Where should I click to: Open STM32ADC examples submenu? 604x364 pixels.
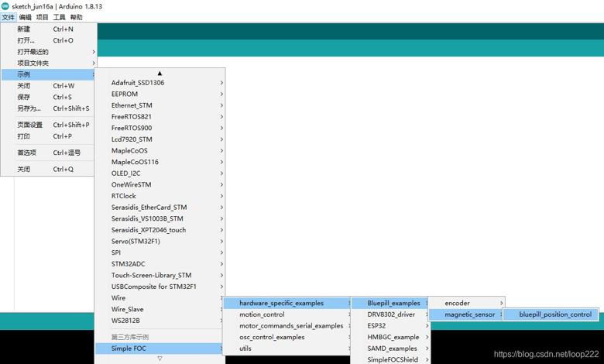160,264
